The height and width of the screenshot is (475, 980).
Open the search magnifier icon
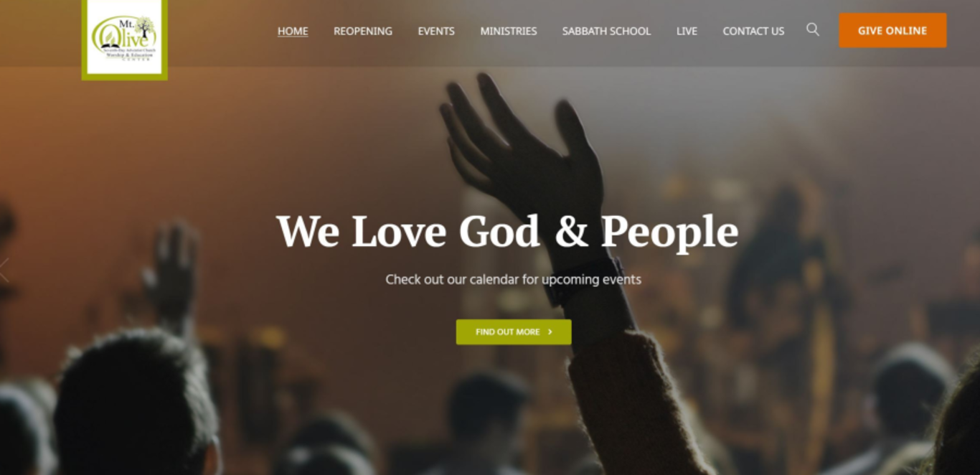tap(812, 29)
